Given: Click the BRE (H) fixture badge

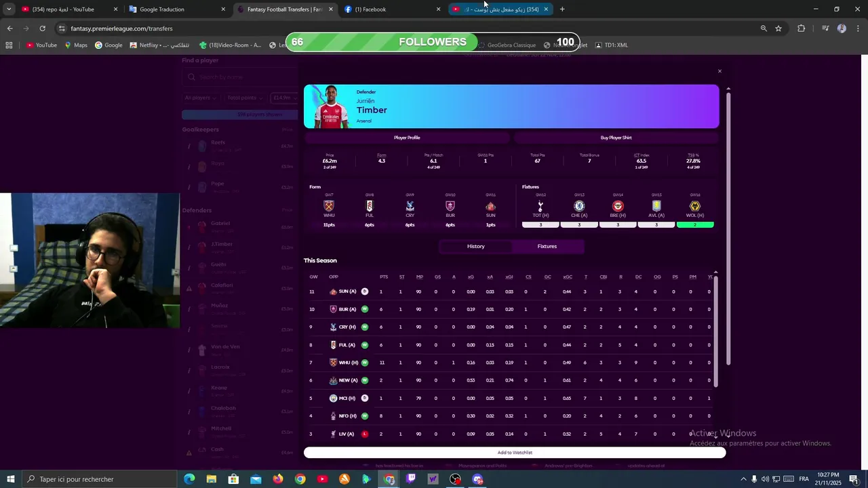Looking at the screenshot, I should [x=618, y=206].
